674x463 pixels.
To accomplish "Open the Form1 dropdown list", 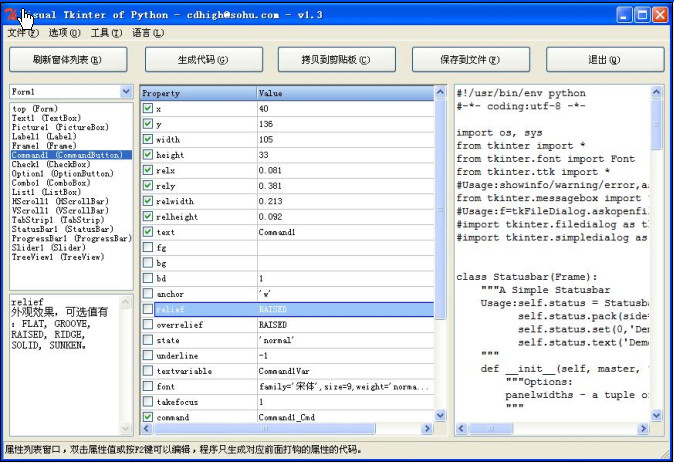I will pos(126,92).
